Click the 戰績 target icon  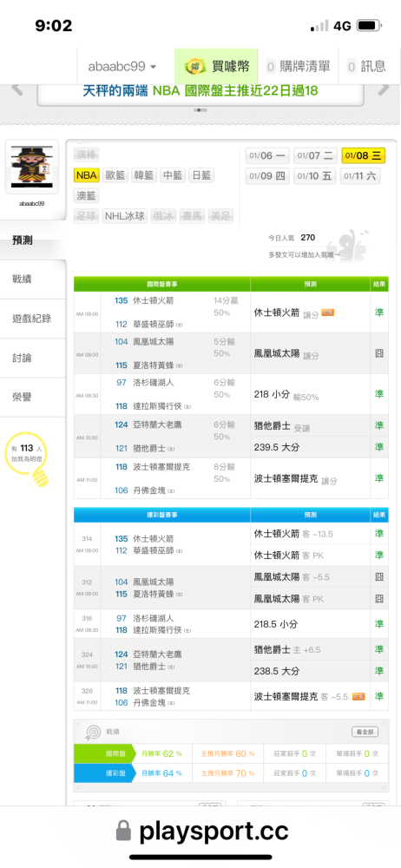(92, 732)
